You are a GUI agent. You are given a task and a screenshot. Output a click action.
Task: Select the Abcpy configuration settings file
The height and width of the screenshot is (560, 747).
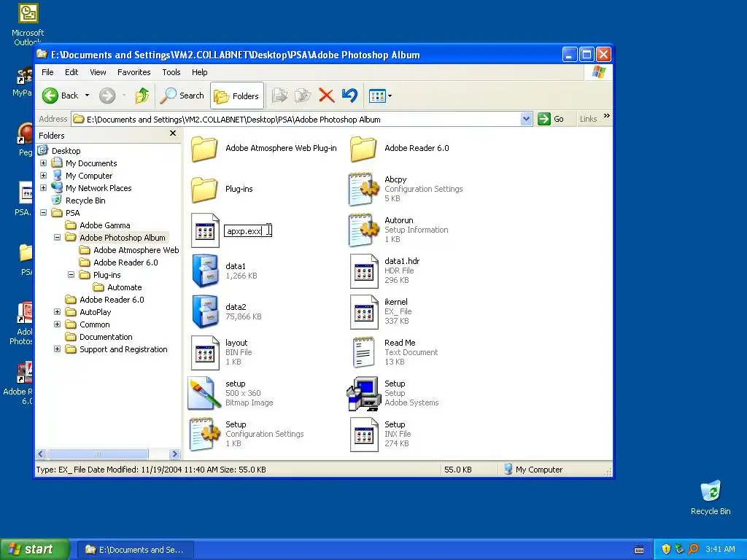[364, 189]
